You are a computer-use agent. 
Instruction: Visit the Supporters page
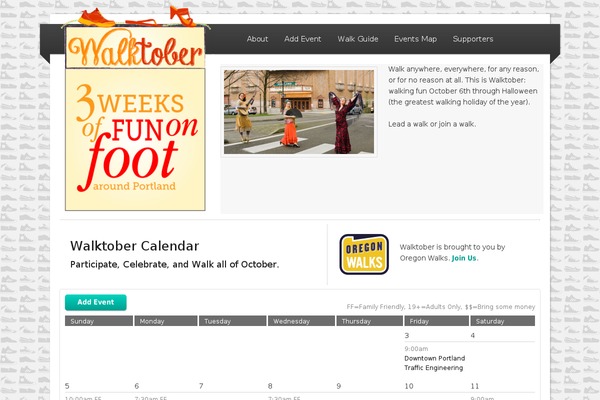click(x=473, y=39)
